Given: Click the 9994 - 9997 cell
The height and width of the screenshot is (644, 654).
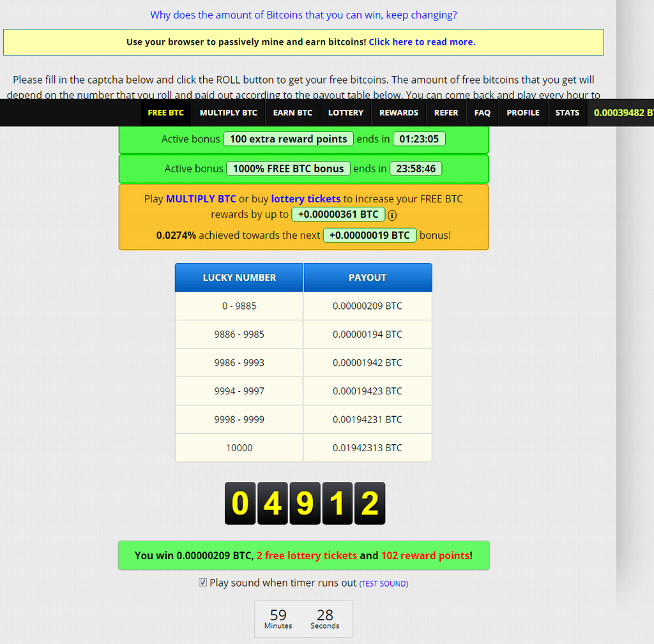Looking at the screenshot, I should point(239,391).
